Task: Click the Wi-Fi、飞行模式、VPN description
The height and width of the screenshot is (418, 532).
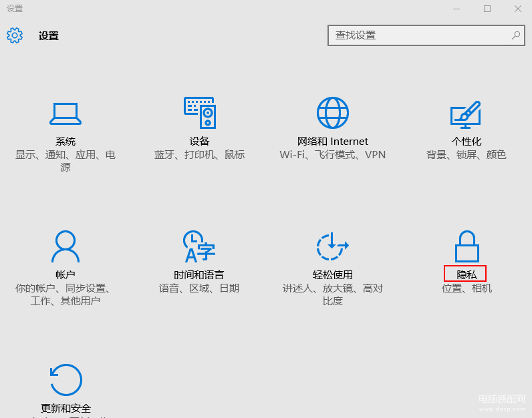Action: click(333, 155)
